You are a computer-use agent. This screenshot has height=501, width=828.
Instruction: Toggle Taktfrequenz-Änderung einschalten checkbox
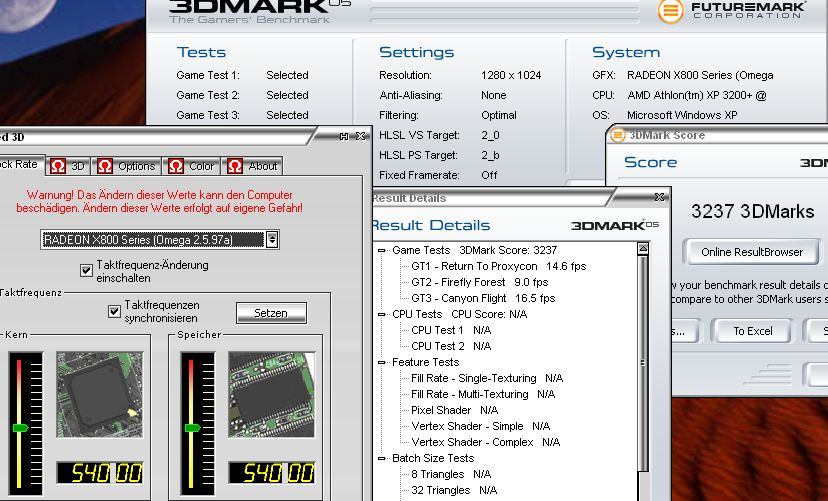[87, 271]
